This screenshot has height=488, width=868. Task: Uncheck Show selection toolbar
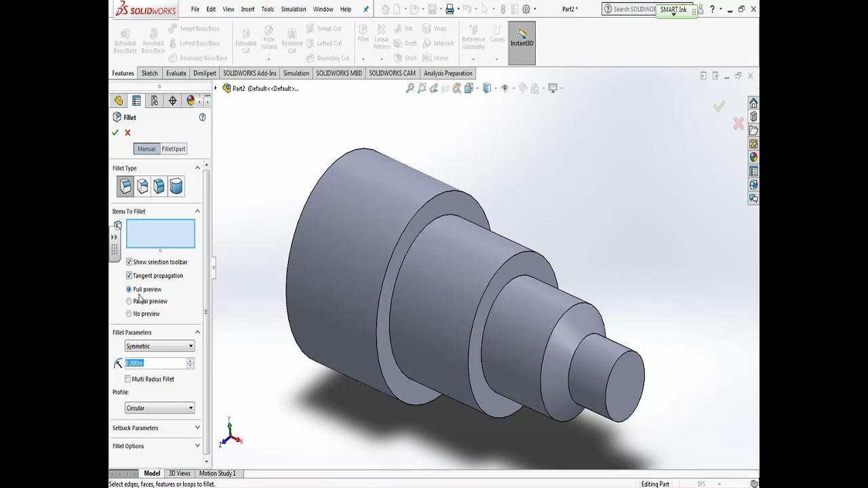coord(129,262)
